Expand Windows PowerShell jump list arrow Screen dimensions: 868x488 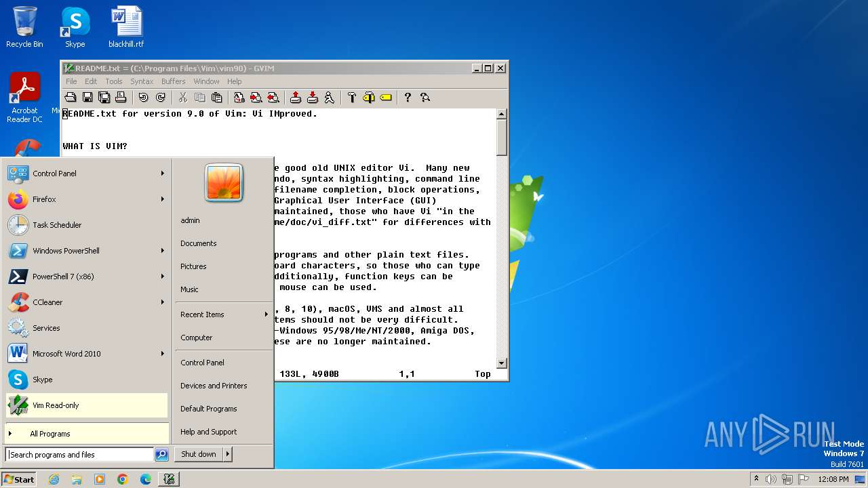point(162,251)
